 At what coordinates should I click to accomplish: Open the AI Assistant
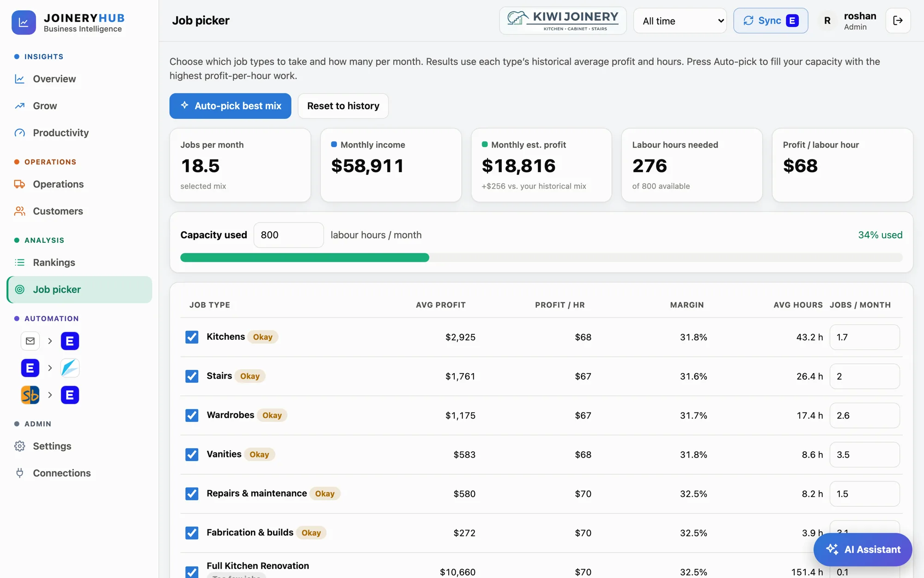point(863,549)
